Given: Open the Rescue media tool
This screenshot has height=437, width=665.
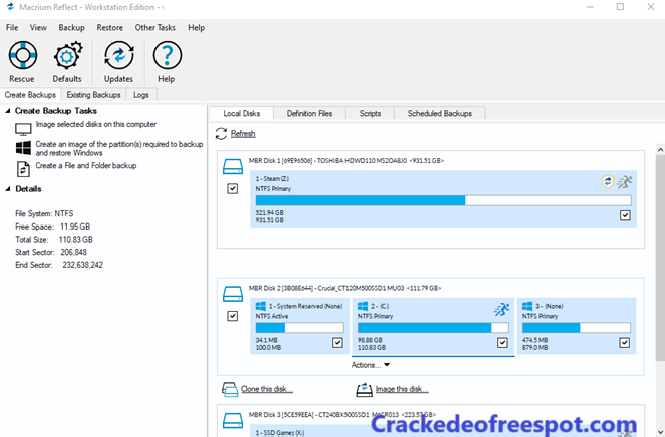Looking at the screenshot, I should click(x=23, y=55).
